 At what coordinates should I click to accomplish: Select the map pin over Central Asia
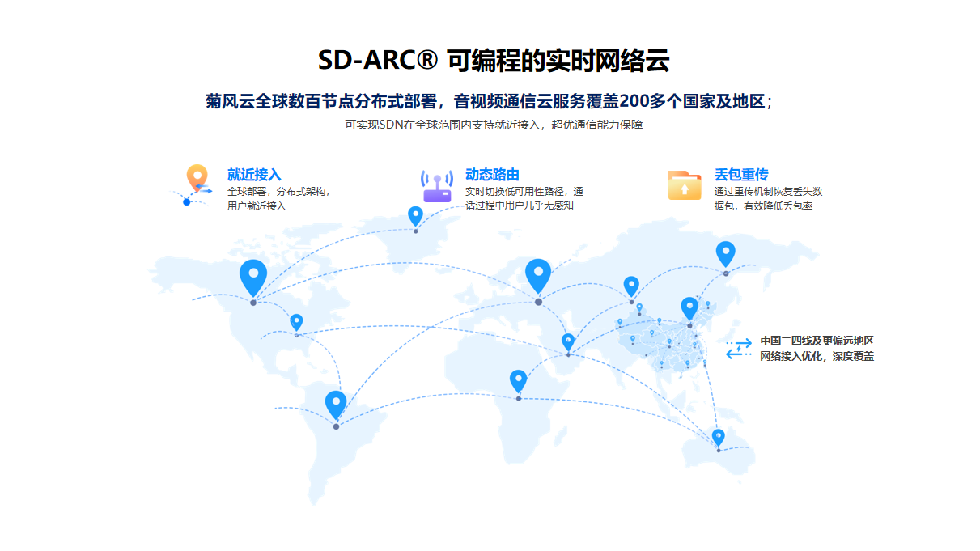pyautogui.click(x=631, y=286)
